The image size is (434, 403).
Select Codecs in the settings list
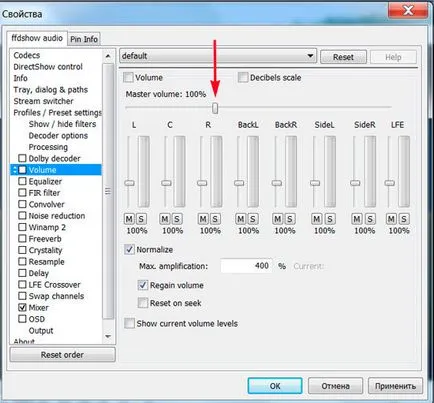(x=27, y=55)
